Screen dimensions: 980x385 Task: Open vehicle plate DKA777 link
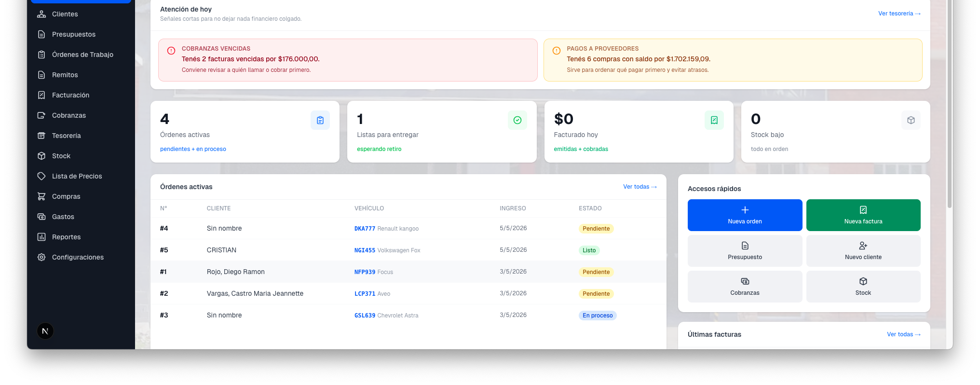click(365, 229)
